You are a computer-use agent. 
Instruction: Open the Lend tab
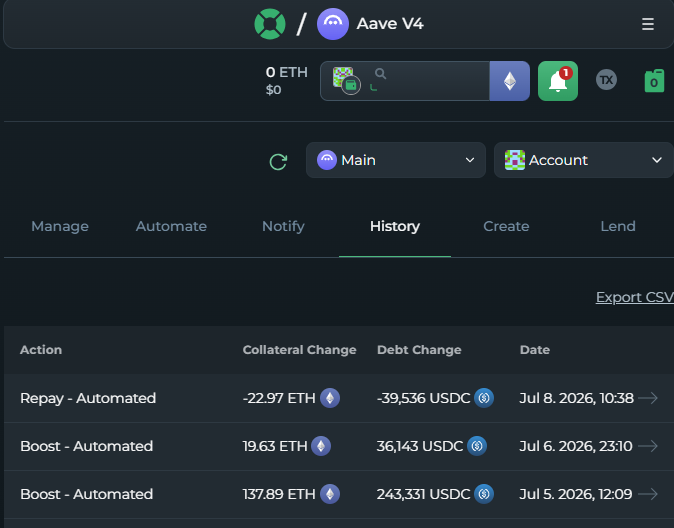point(618,227)
